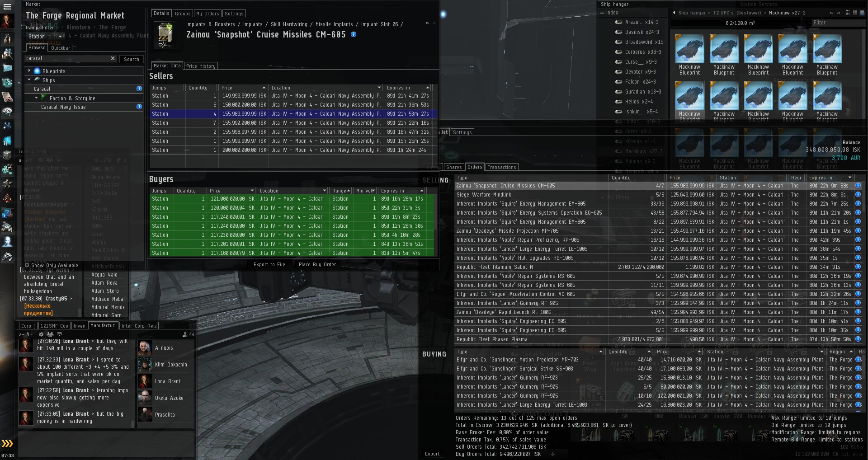Open People & Places from the sidebar
This screenshot has width=868, height=460.
(x=7, y=39)
